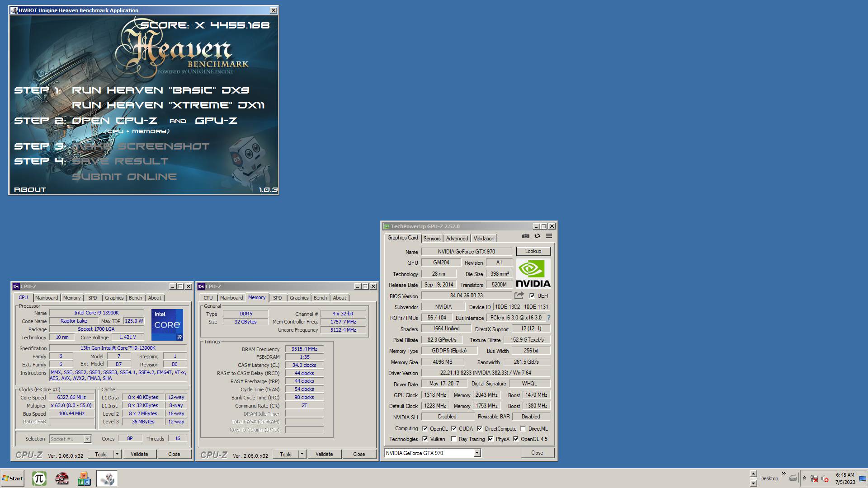Click GPU-Z link in Heaven step 2
Image resolution: width=868 pixels, height=488 pixels.
216,121
